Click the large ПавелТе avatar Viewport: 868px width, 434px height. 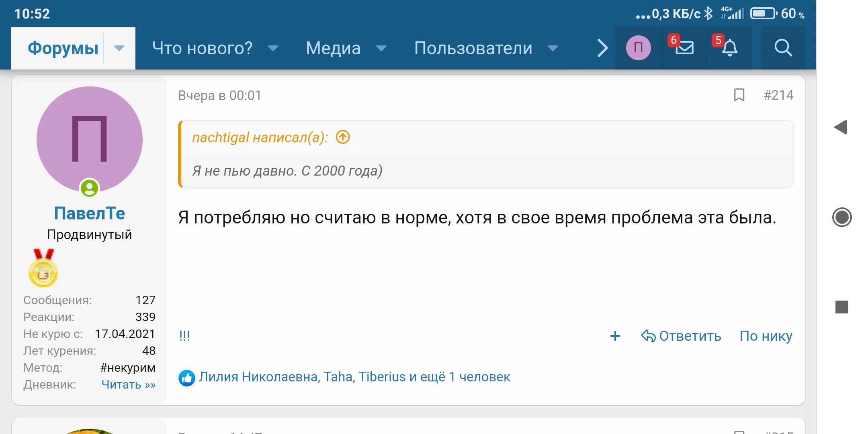pyautogui.click(x=89, y=139)
